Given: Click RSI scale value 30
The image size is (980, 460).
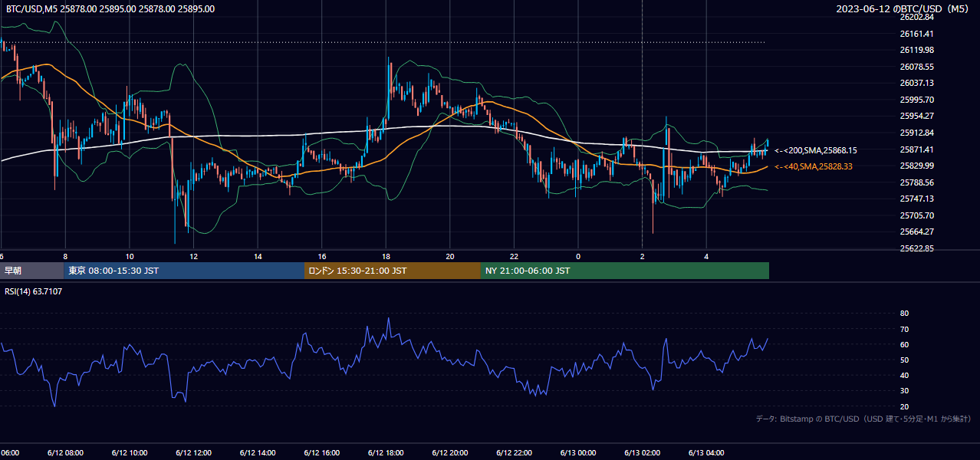Looking at the screenshot, I should click(x=904, y=391).
